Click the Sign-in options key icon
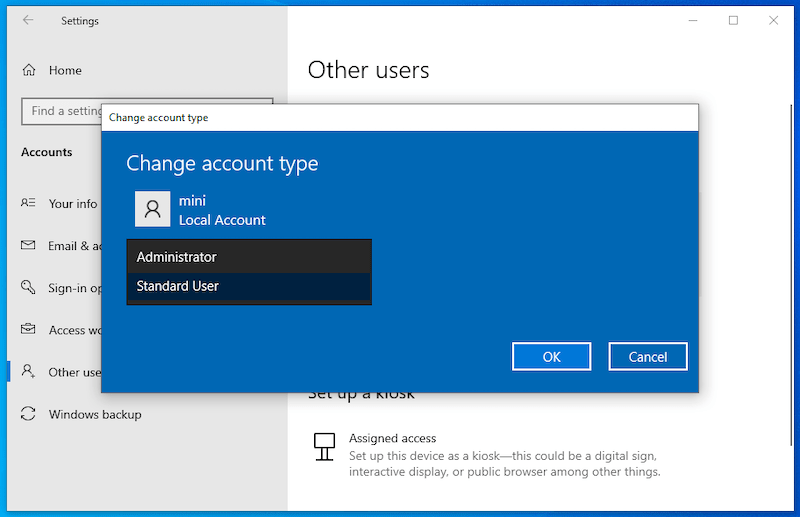The width and height of the screenshot is (800, 517). (x=28, y=287)
